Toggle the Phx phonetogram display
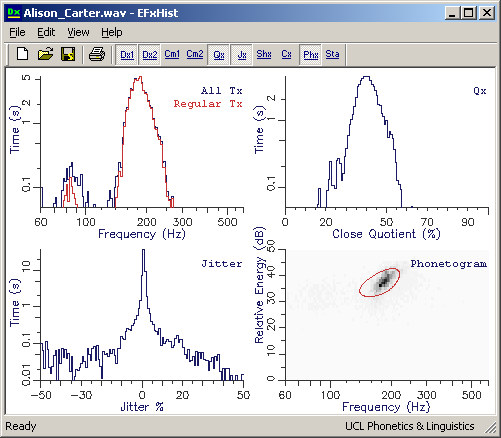Image resolution: width=501 pixels, height=438 pixels. coord(311,54)
